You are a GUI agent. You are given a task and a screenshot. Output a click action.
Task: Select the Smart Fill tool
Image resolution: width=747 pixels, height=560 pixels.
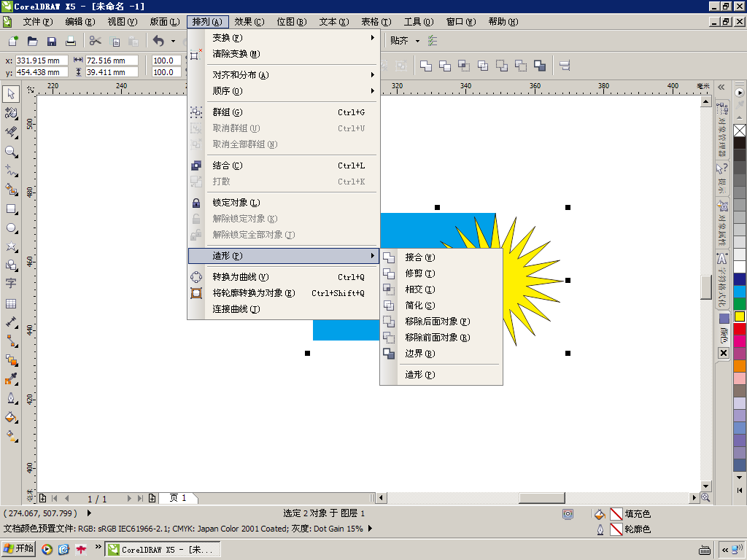pos(11,190)
